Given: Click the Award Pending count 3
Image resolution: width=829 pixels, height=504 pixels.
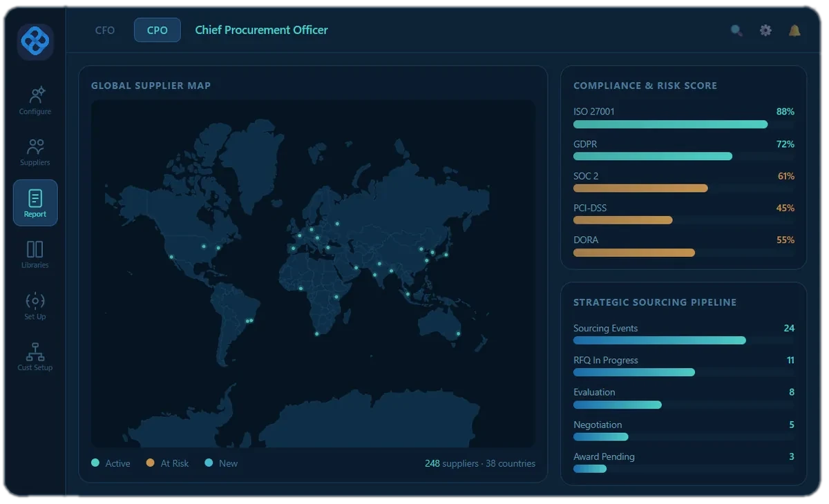Looking at the screenshot, I should (792, 456).
